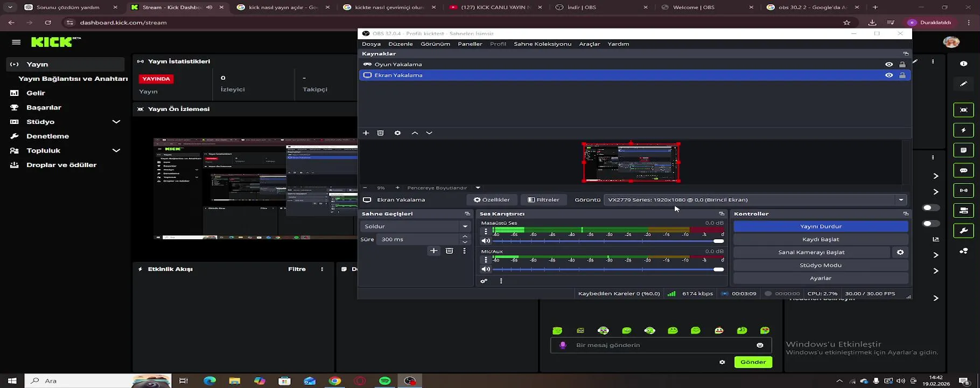Unlock the Oyun Yakalama source
Image resolution: width=980 pixels, height=388 pixels.
click(902, 65)
